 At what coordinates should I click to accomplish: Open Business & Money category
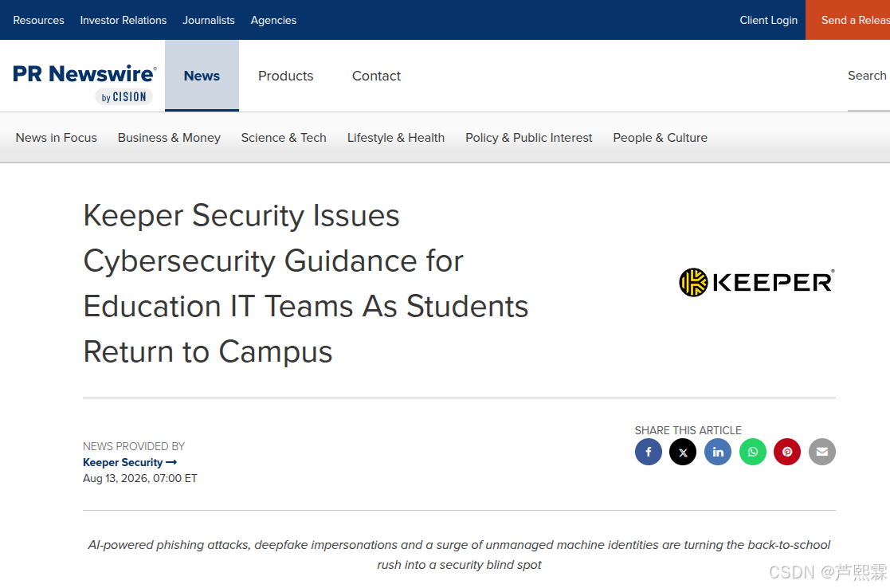point(169,138)
